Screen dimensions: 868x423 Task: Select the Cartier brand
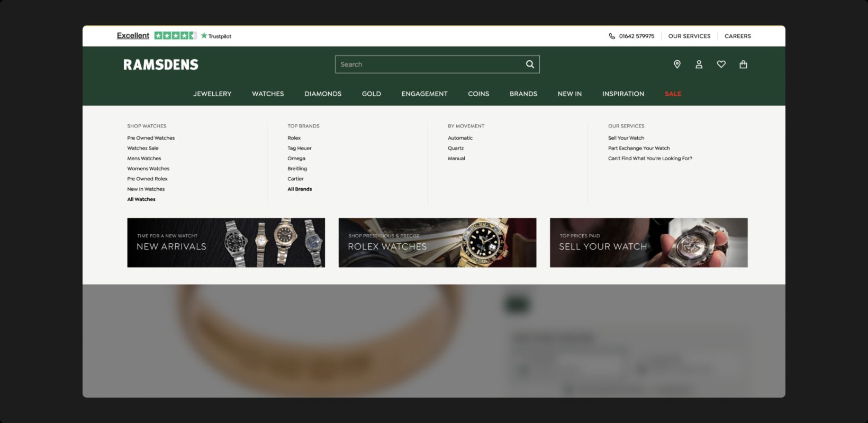point(296,179)
